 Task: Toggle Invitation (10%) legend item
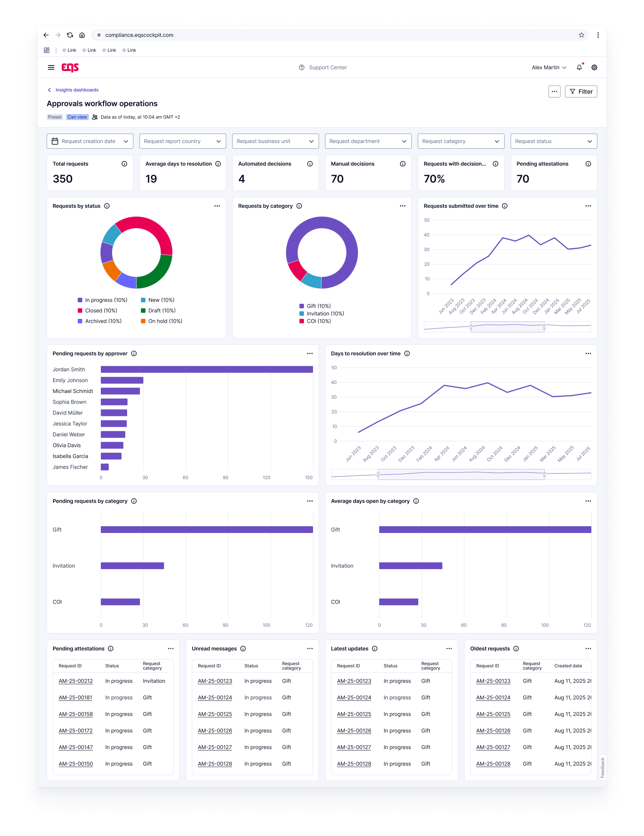point(322,314)
